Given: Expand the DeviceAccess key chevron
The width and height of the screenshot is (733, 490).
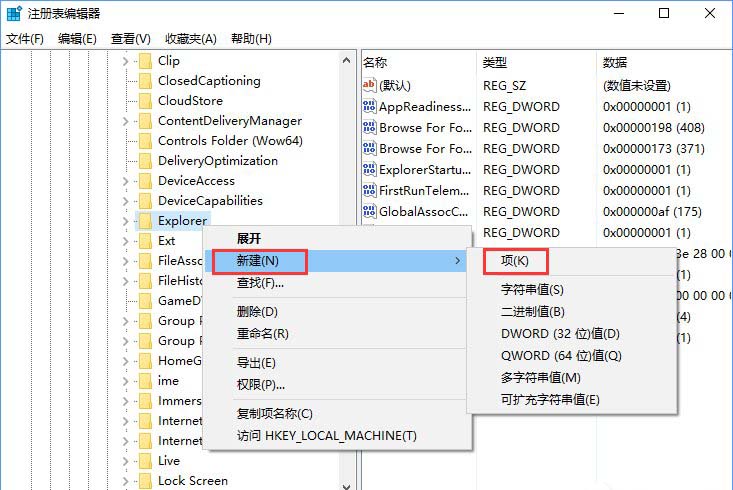Looking at the screenshot, I should (x=125, y=181).
